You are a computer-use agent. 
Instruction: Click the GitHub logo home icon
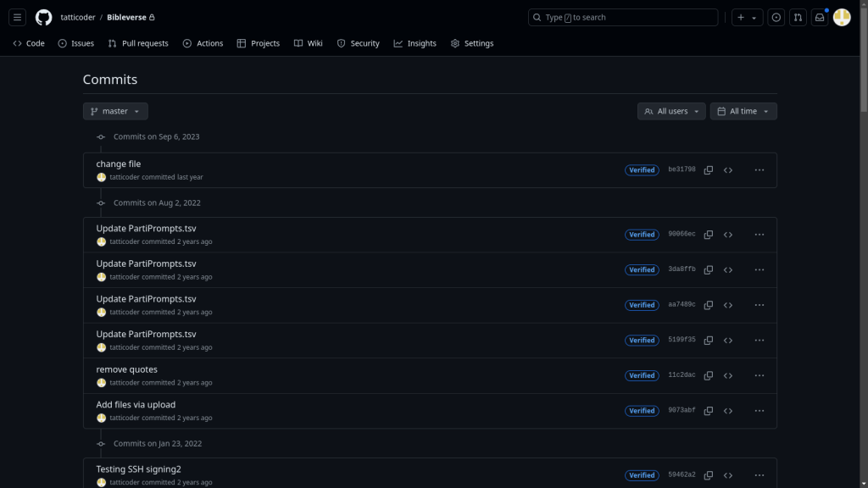pos(43,17)
